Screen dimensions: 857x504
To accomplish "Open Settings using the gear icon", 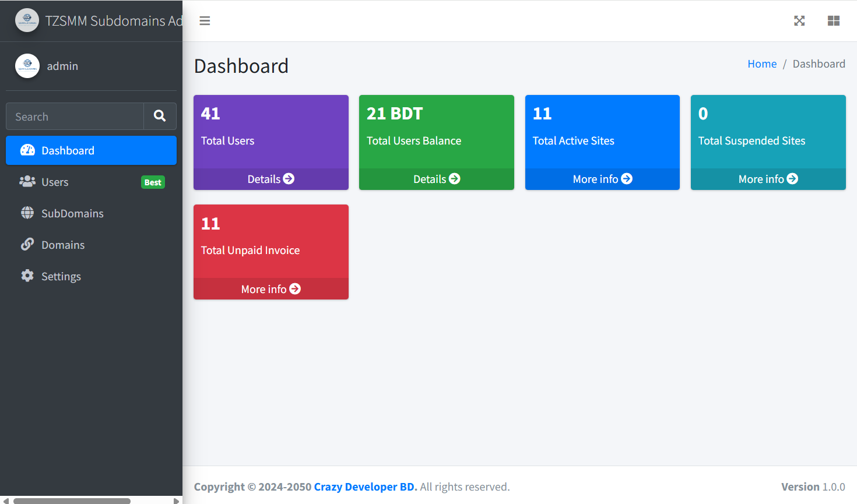I will [x=27, y=276].
